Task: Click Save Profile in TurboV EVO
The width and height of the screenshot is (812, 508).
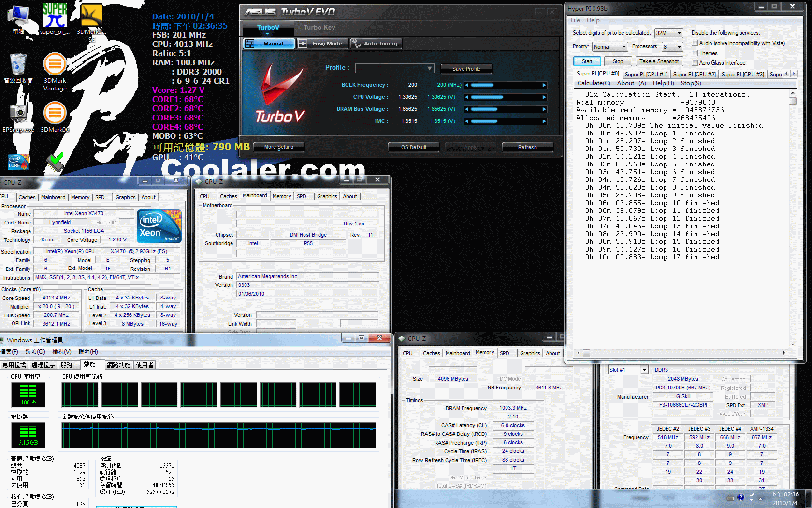Action: [466, 69]
